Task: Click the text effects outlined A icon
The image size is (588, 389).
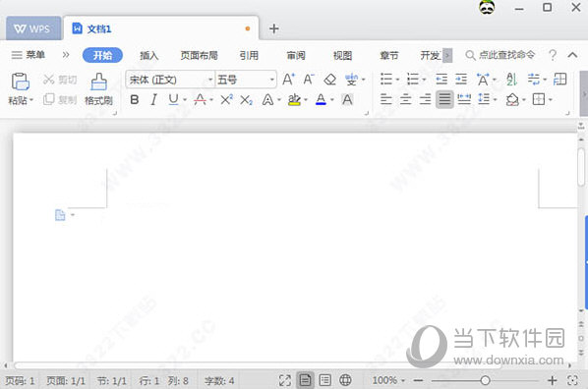Action: pos(267,99)
